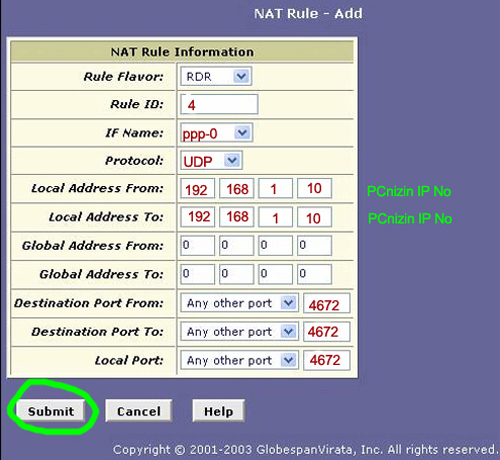
Task: Expand the IF Name dropdown showing ppp-0
Action: [x=216, y=133]
